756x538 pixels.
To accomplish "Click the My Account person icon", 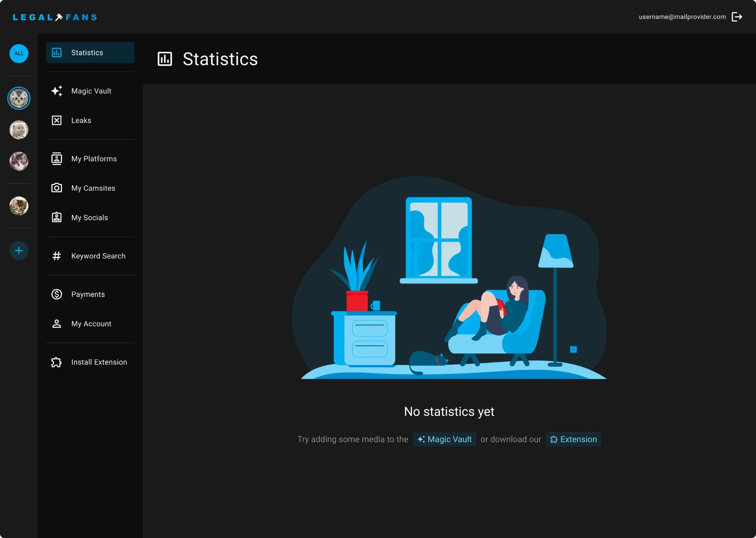I will (x=57, y=323).
